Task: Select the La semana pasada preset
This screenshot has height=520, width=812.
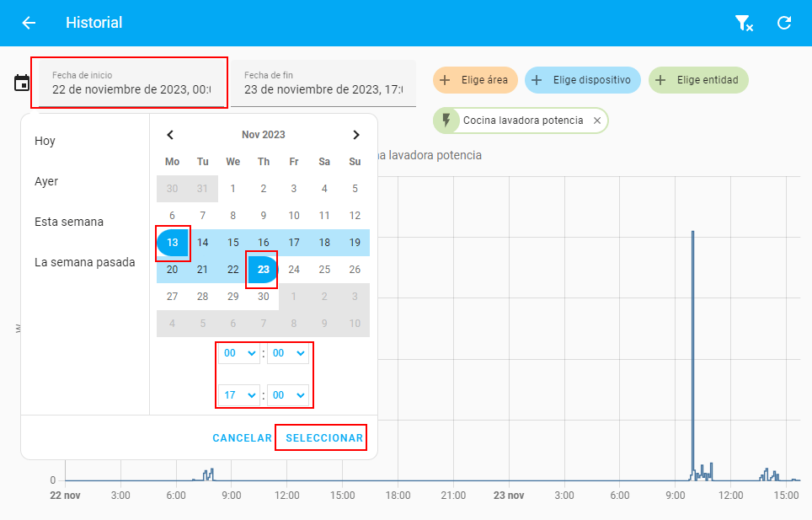Action: (x=84, y=262)
